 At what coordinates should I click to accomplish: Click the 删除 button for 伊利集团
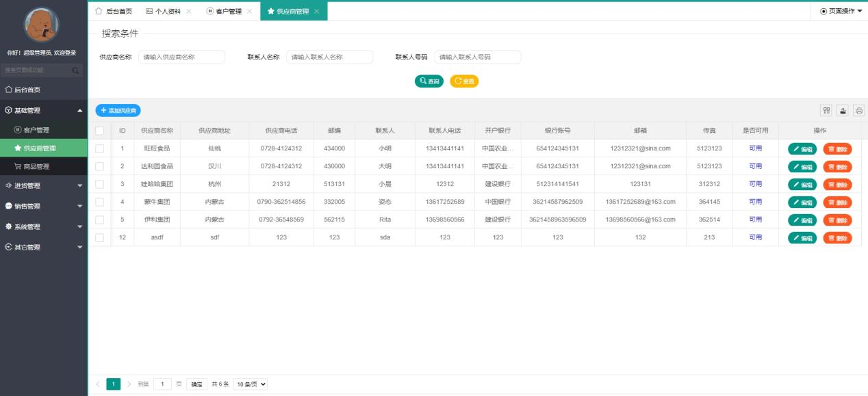pos(837,220)
